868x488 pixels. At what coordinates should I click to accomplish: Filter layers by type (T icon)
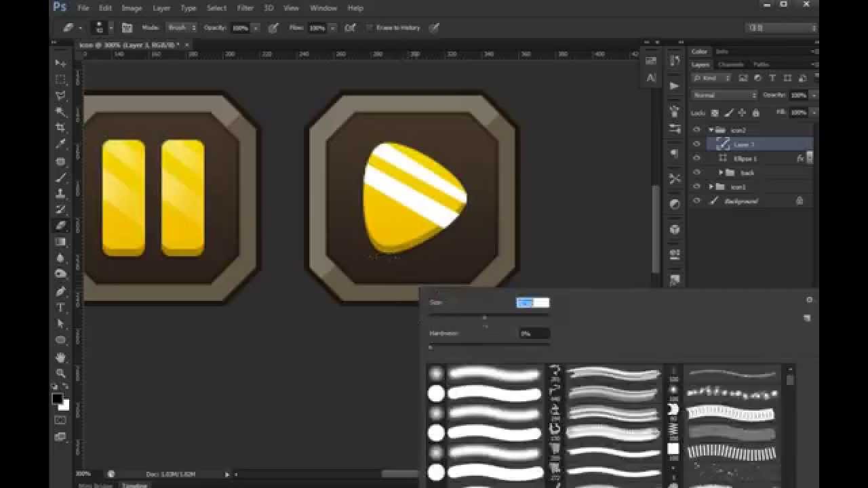tap(772, 79)
